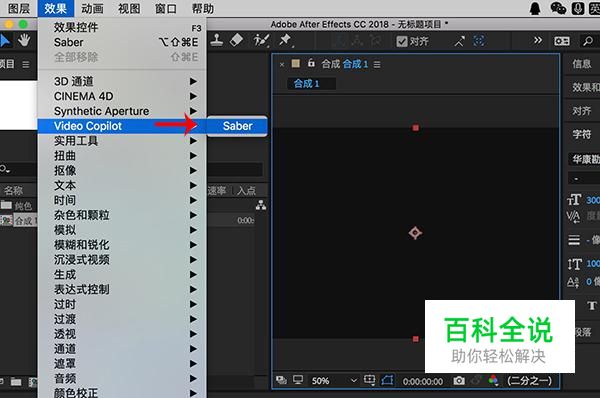Open the 50% magnification dropdown
The height and width of the screenshot is (398, 600).
click(334, 381)
